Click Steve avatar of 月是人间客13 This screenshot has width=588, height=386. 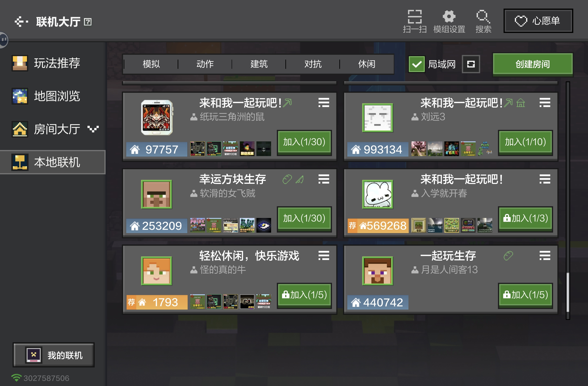(x=378, y=271)
